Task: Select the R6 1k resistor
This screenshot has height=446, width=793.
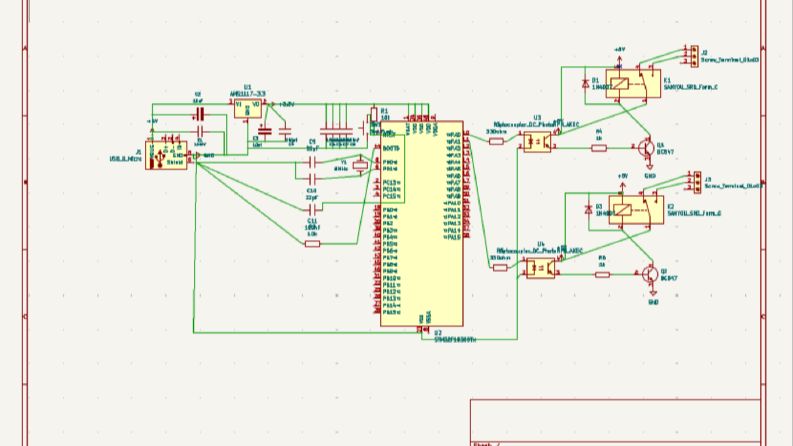Action: (x=602, y=275)
